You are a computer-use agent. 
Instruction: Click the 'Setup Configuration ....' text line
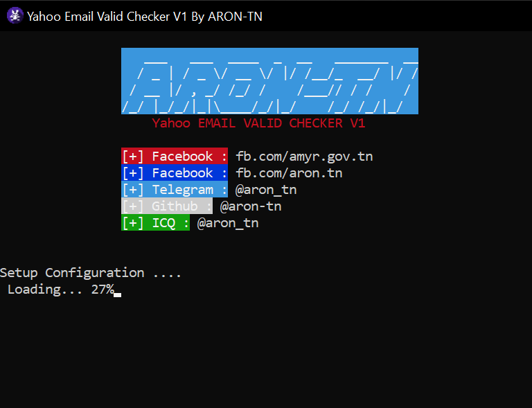pyautogui.click(x=91, y=273)
